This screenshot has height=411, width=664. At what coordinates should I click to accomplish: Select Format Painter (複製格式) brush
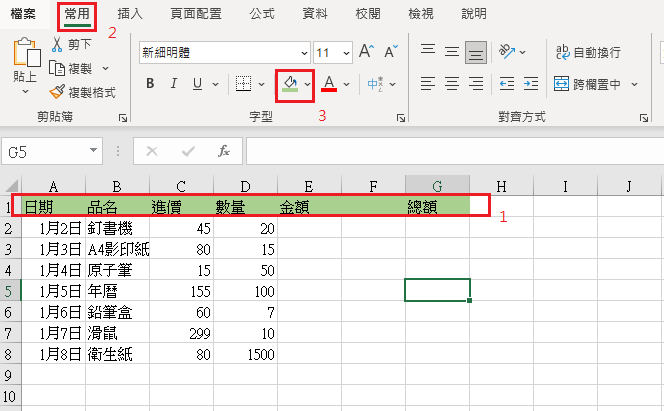(82, 92)
